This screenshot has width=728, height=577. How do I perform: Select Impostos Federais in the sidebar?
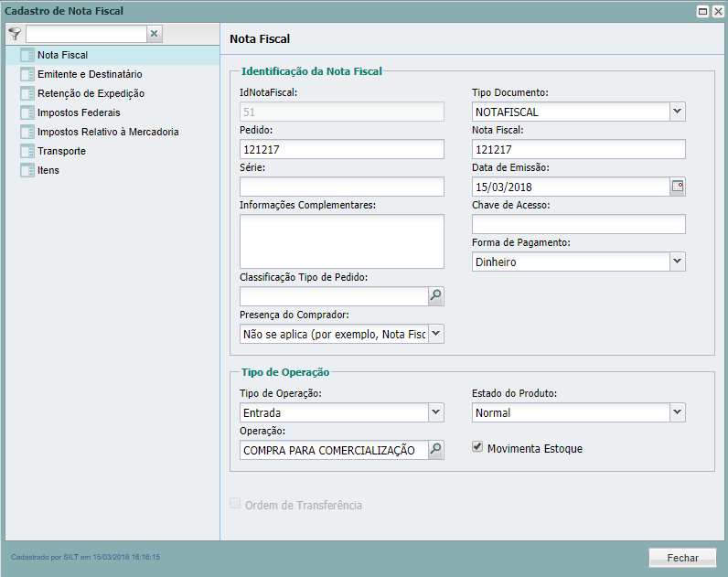[79, 112]
